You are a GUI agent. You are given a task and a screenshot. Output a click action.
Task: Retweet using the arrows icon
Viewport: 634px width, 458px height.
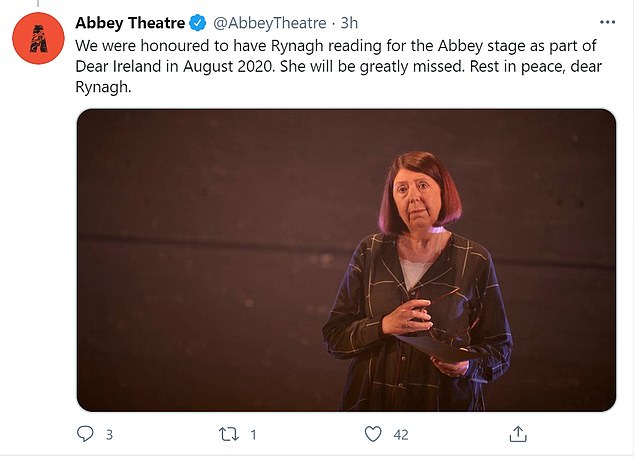click(229, 435)
